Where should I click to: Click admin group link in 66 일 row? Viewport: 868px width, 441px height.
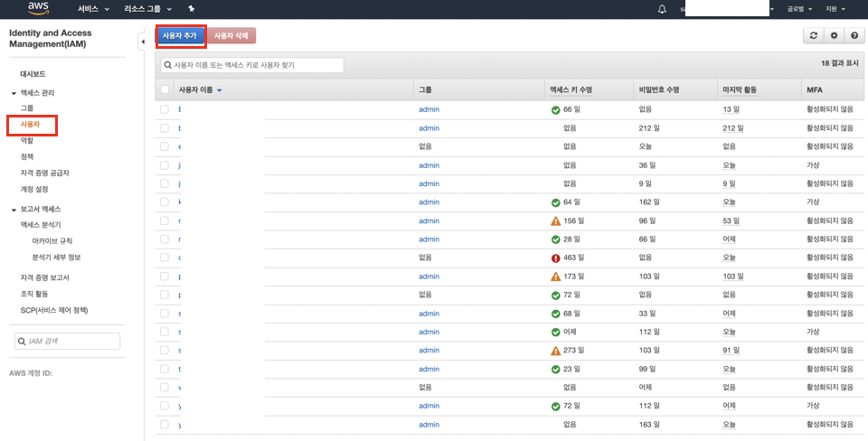(429, 109)
